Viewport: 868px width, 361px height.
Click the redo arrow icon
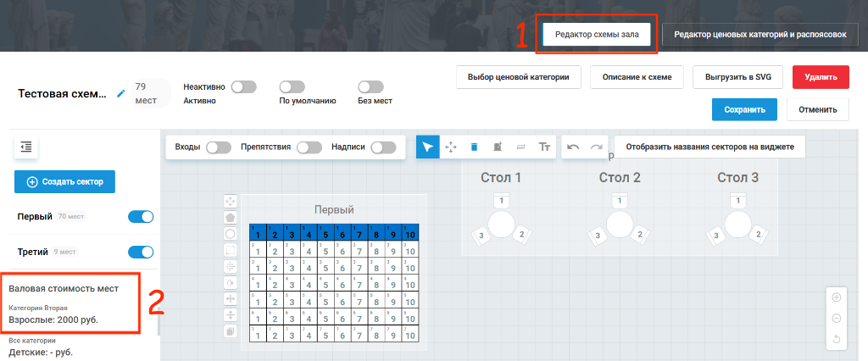click(x=596, y=147)
